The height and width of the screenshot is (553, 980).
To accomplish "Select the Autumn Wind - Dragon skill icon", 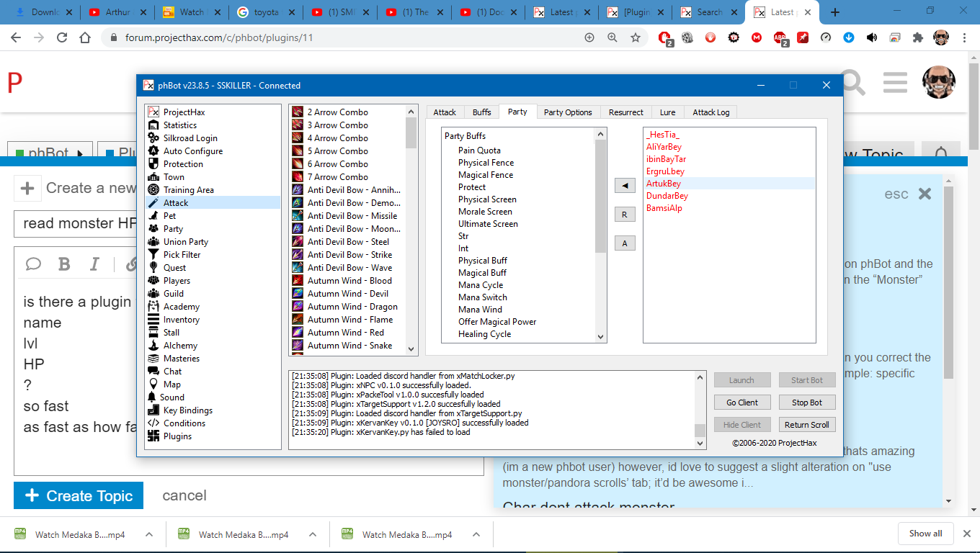I will [298, 307].
